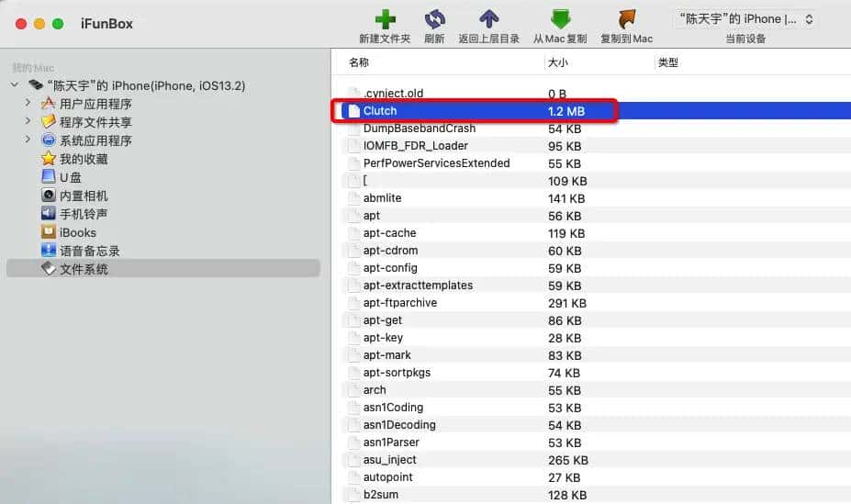The width and height of the screenshot is (851, 504).
Task: Collapse the iPhone device tree node
Action: (15, 85)
